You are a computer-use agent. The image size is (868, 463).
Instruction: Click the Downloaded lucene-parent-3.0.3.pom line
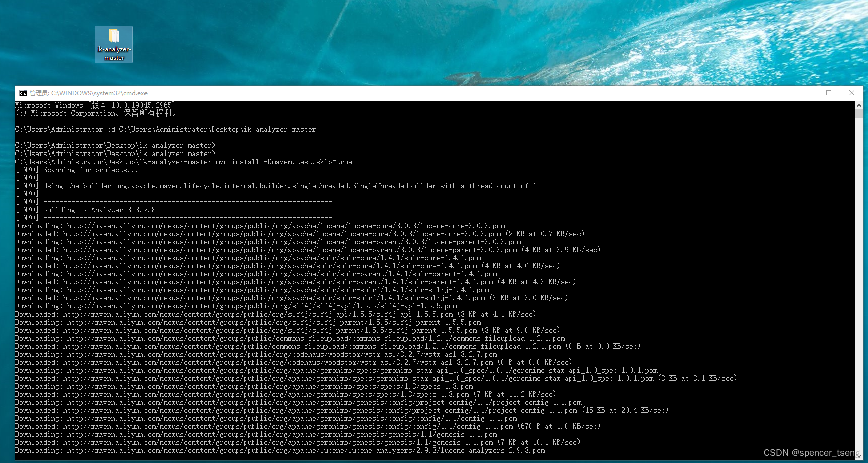coord(308,250)
